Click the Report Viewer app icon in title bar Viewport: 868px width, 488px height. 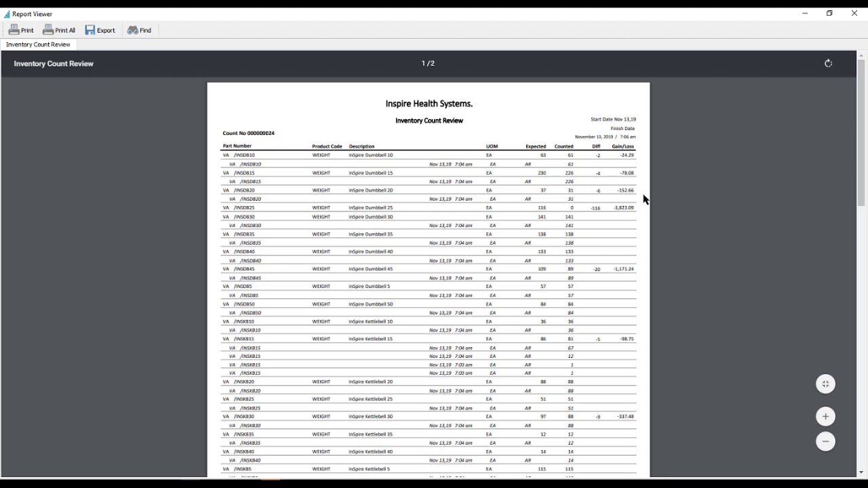[7, 14]
